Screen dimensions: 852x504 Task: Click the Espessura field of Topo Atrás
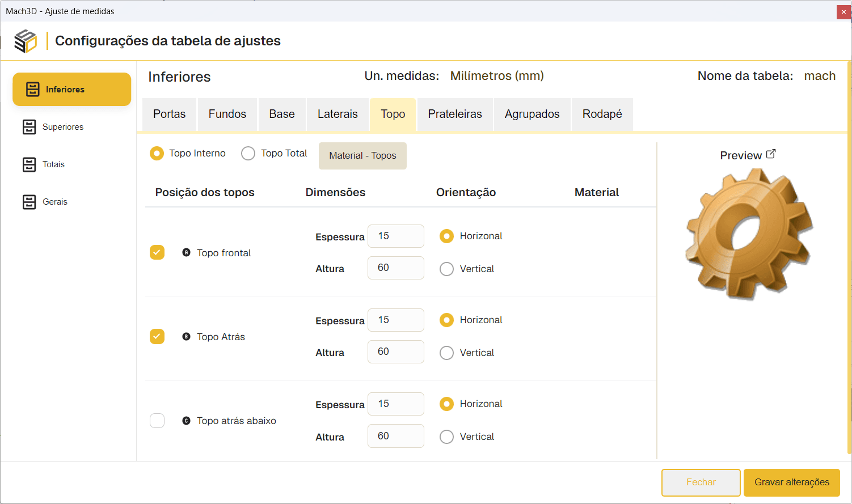396,320
